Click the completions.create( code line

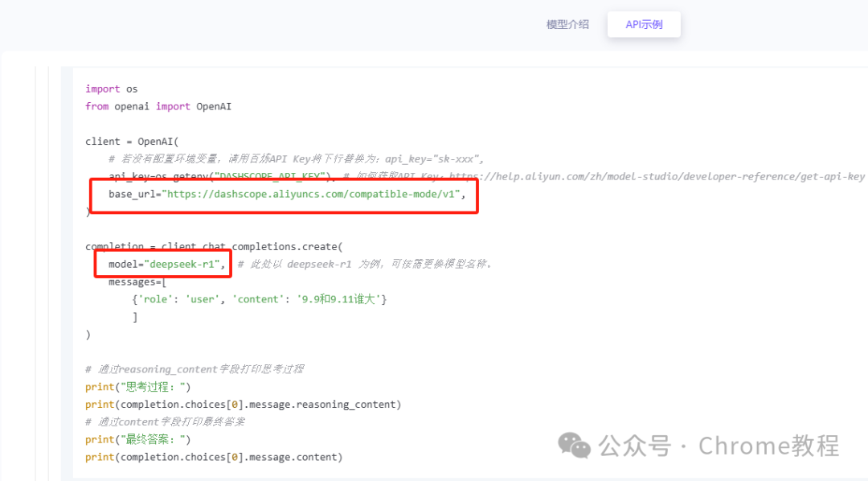tap(215, 247)
